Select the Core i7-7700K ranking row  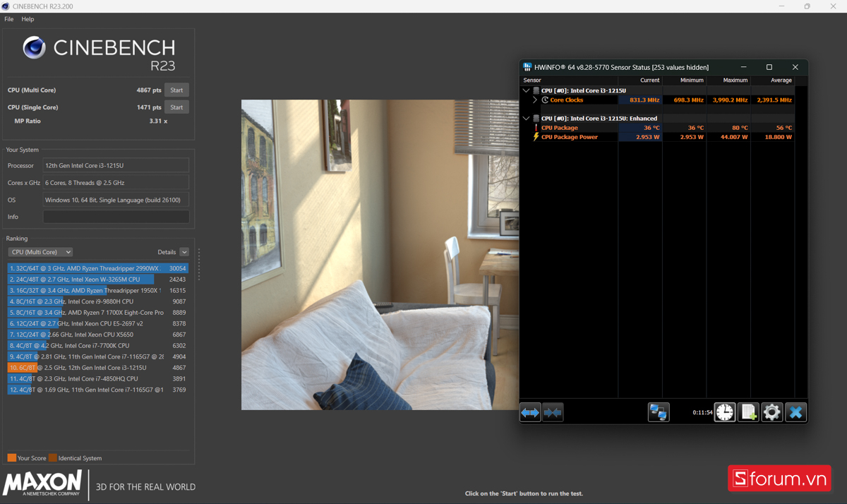point(98,346)
